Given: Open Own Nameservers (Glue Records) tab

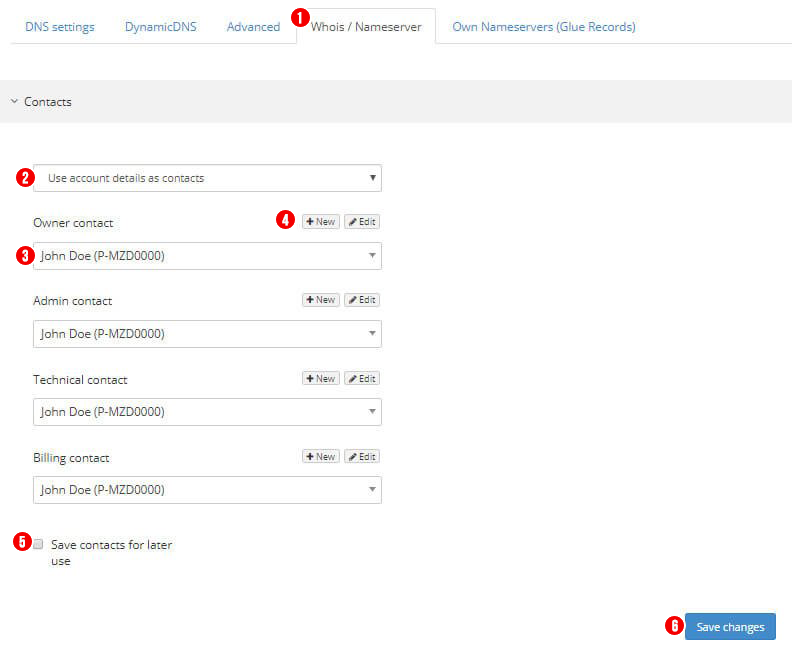Looking at the screenshot, I should (543, 27).
